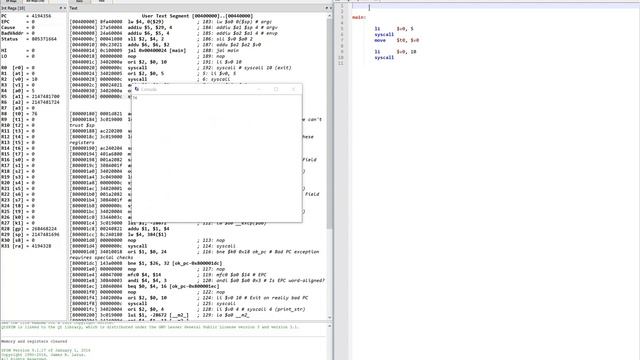Viewport: 640px width, 360px height.
Task: Select the EPC register row
Action: (x=18, y=22)
